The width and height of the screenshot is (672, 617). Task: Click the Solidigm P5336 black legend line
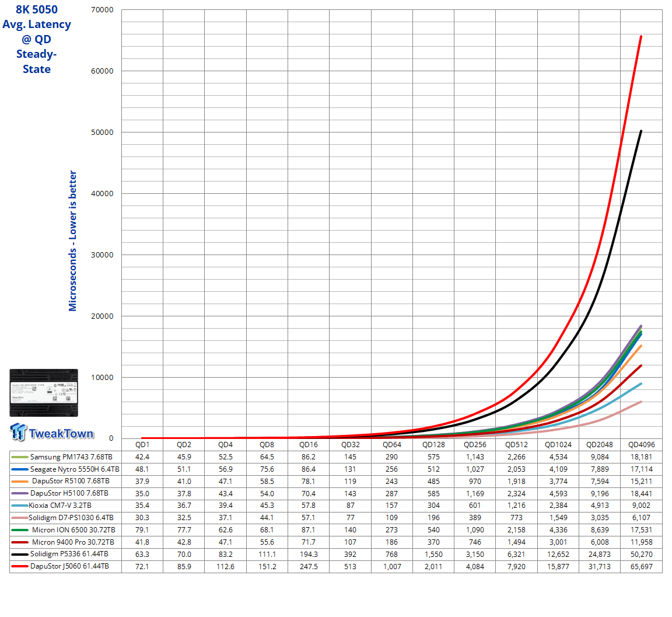(20, 555)
